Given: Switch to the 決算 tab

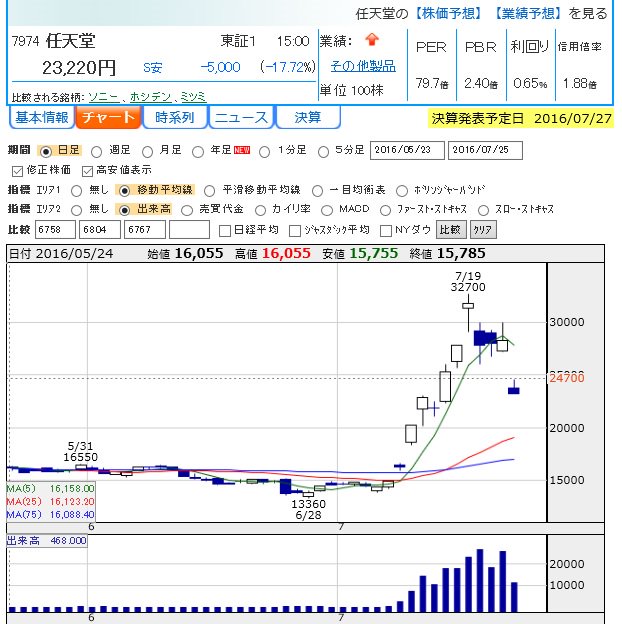Looking at the screenshot, I should click(308, 117).
